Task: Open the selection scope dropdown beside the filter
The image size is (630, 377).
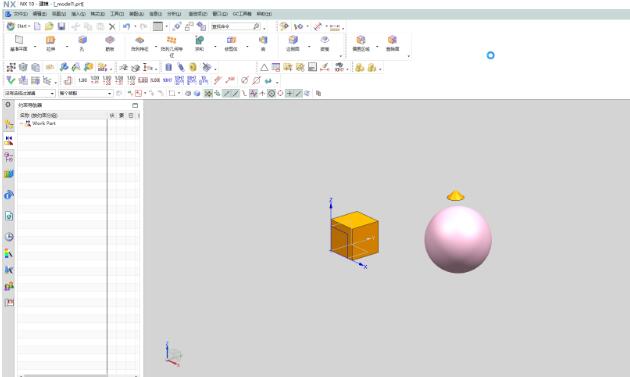Action: click(86, 93)
